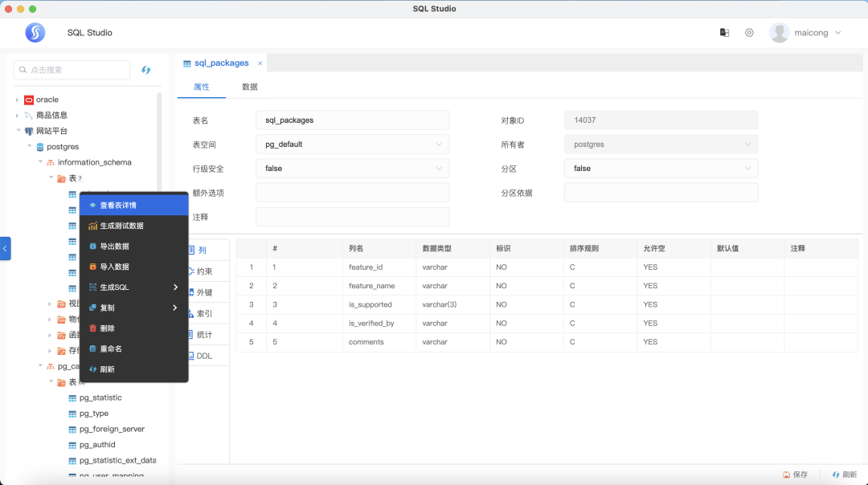Click the refresh icon beside the search box
Screen dimensions: 868x485
145,70
